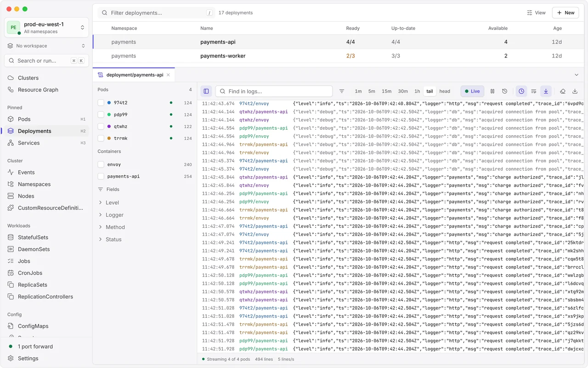Screen dimensions: 588x368
Task: Open the Clusters sidebar item
Action: 46,78
